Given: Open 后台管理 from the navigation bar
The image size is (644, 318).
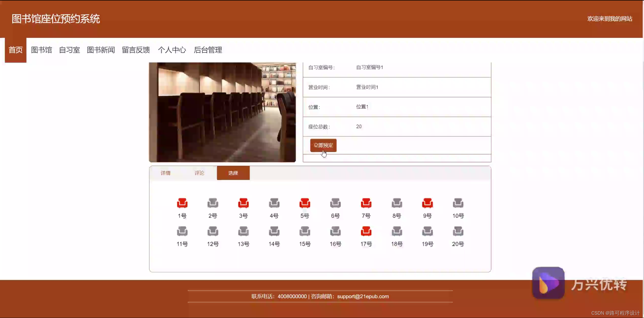Looking at the screenshot, I should coord(208,50).
